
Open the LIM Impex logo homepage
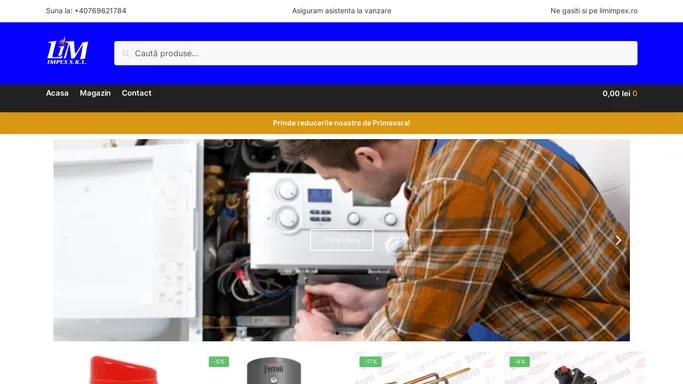coord(67,51)
